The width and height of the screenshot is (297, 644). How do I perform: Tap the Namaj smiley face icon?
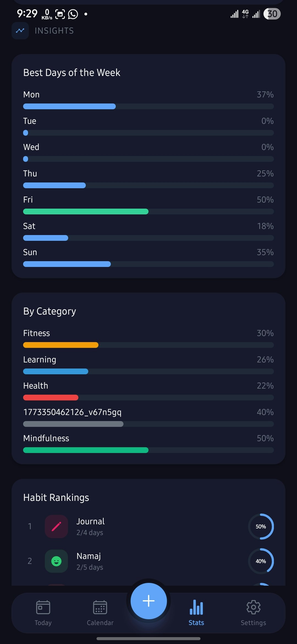[x=56, y=561]
